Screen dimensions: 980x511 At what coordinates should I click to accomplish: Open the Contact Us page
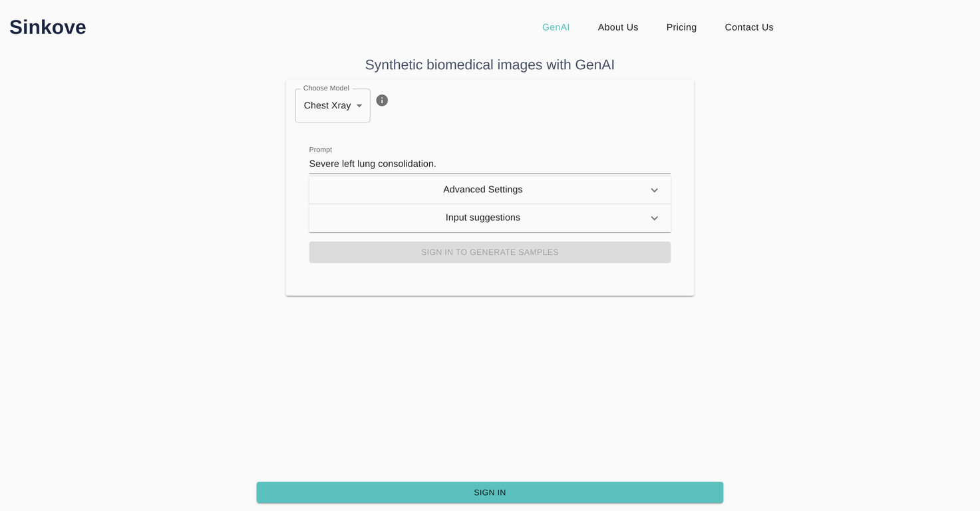click(x=748, y=27)
